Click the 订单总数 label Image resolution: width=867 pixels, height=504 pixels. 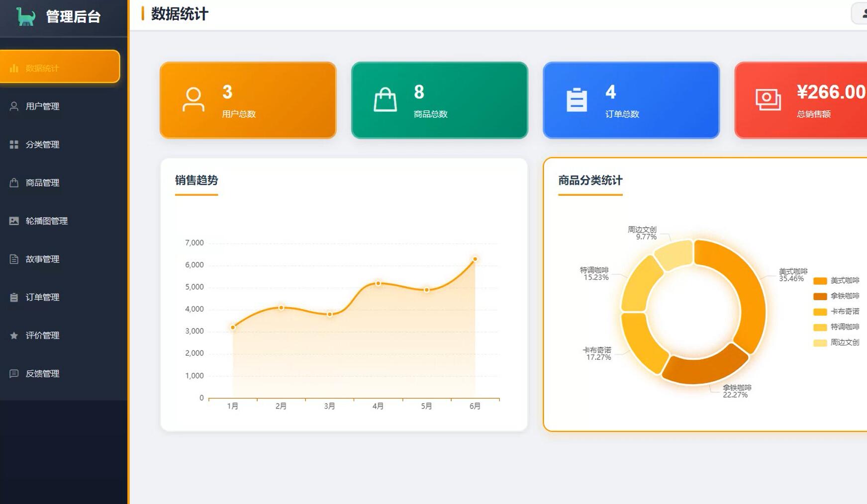622,114
